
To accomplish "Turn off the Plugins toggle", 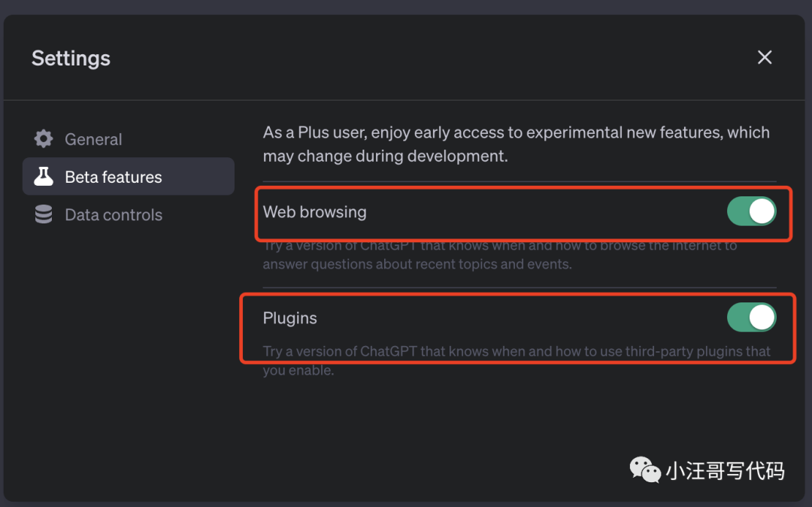I will point(751,317).
